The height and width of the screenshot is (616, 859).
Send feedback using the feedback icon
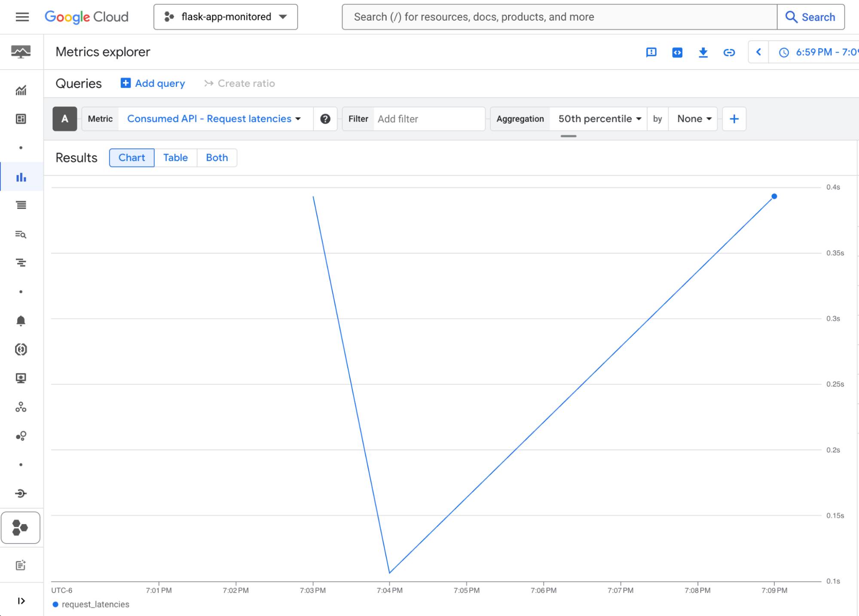pyautogui.click(x=651, y=52)
